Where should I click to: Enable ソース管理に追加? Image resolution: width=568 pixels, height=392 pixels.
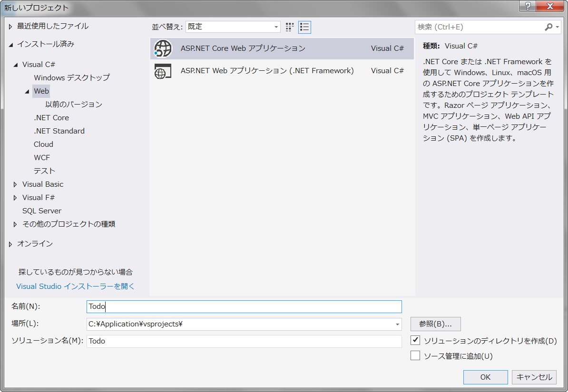coord(415,354)
